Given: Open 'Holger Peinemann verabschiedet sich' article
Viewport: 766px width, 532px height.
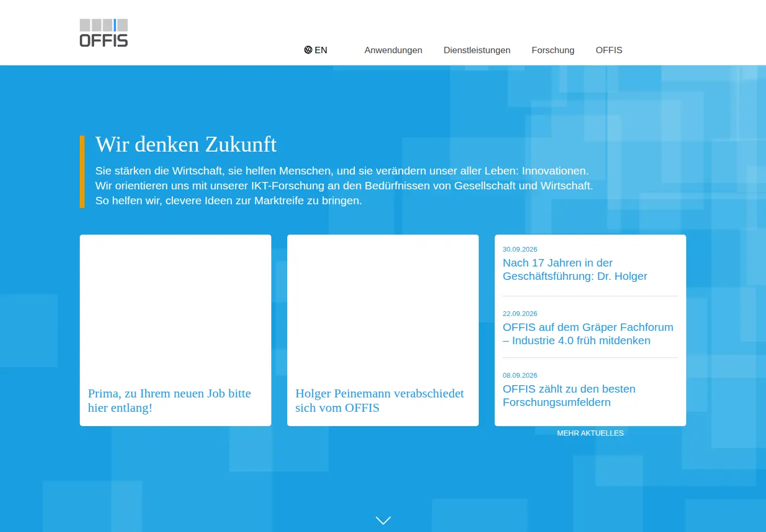Looking at the screenshot, I should tap(379, 401).
